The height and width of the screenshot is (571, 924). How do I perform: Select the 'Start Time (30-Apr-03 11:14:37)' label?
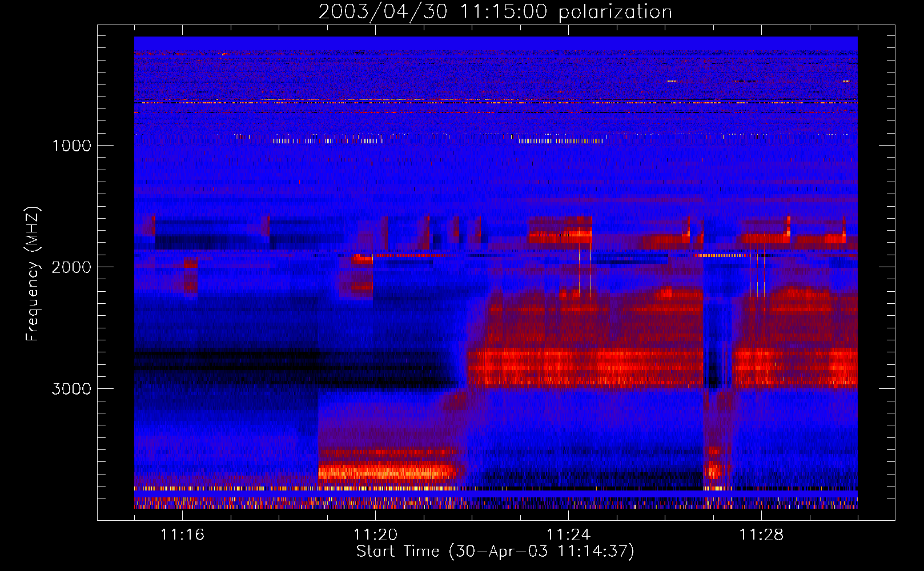495,552
